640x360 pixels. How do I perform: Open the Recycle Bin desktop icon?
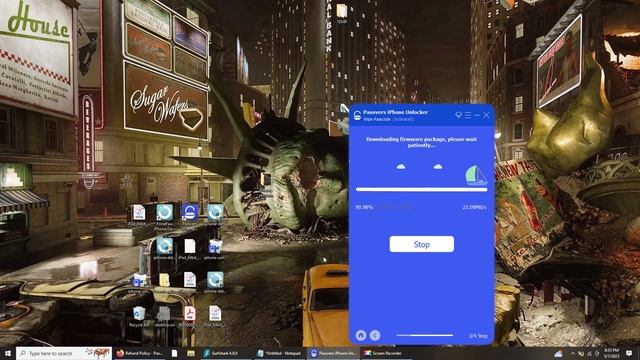click(139, 316)
